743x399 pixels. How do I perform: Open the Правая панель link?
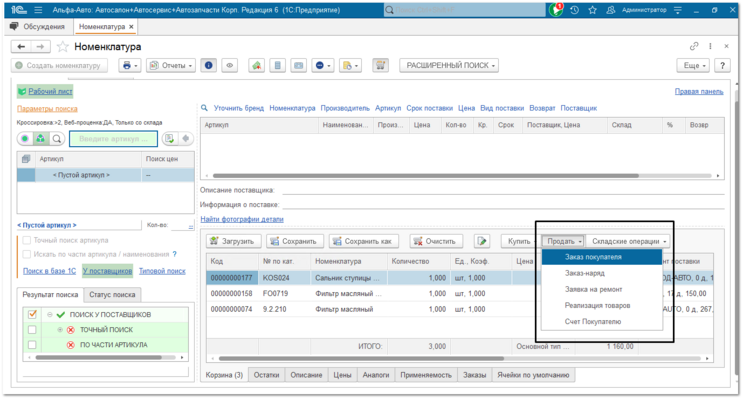coord(699,91)
